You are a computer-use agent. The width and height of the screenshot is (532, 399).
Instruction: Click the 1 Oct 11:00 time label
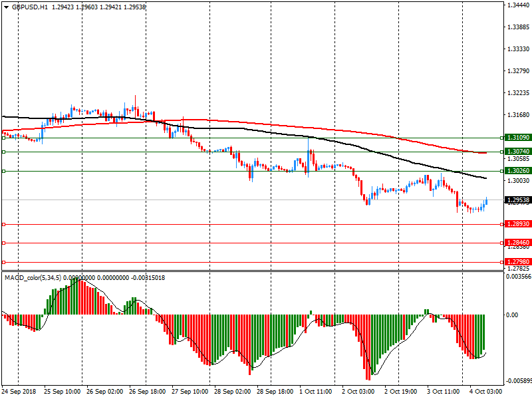[315, 392]
